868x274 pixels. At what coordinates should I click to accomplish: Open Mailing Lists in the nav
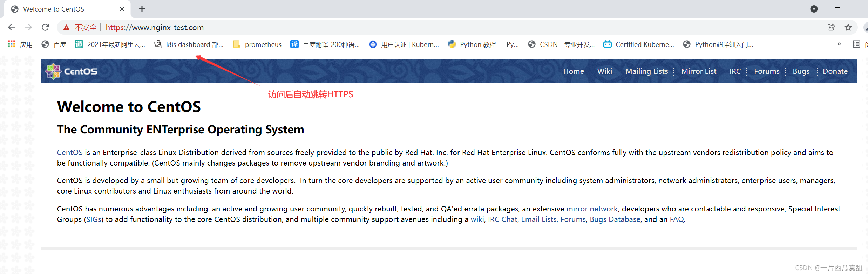click(x=647, y=71)
